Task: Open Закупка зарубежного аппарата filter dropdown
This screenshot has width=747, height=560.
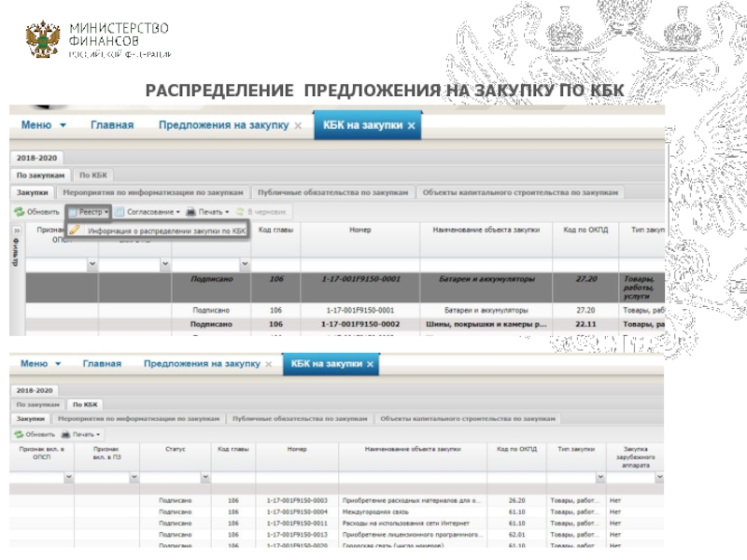Action: (659, 477)
